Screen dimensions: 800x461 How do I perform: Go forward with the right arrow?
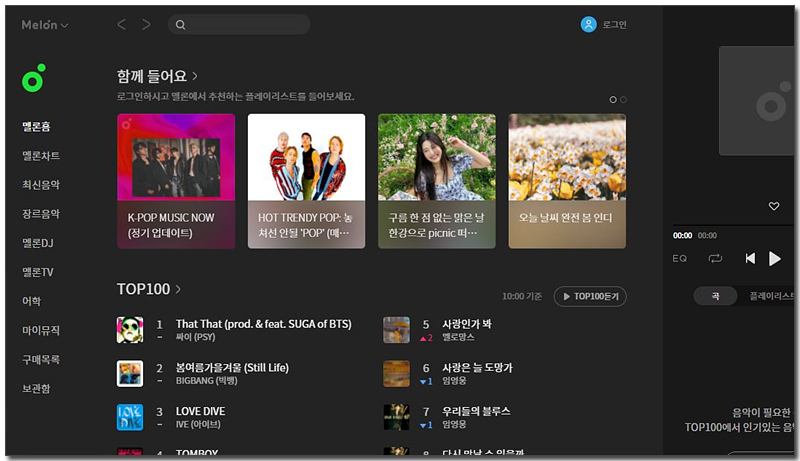(146, 24)
